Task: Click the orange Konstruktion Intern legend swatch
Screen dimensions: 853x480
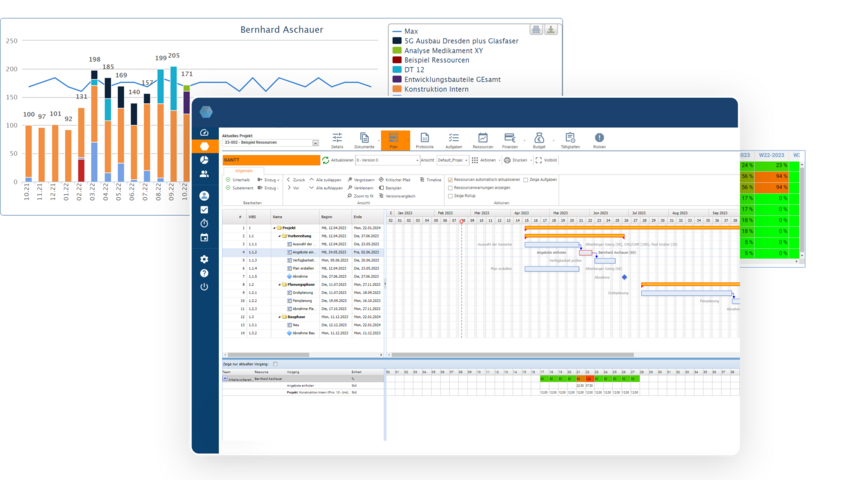Action: (x=396, y=89)
